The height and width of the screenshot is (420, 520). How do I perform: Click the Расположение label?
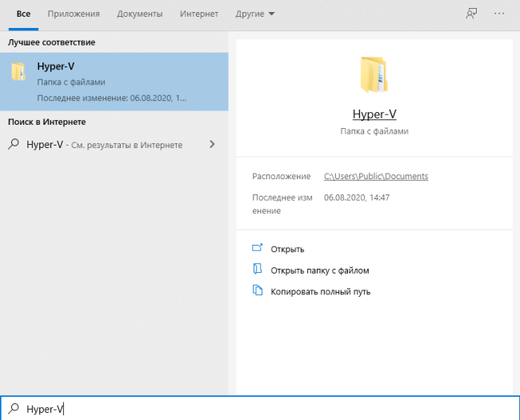click(x=282, y=176)
